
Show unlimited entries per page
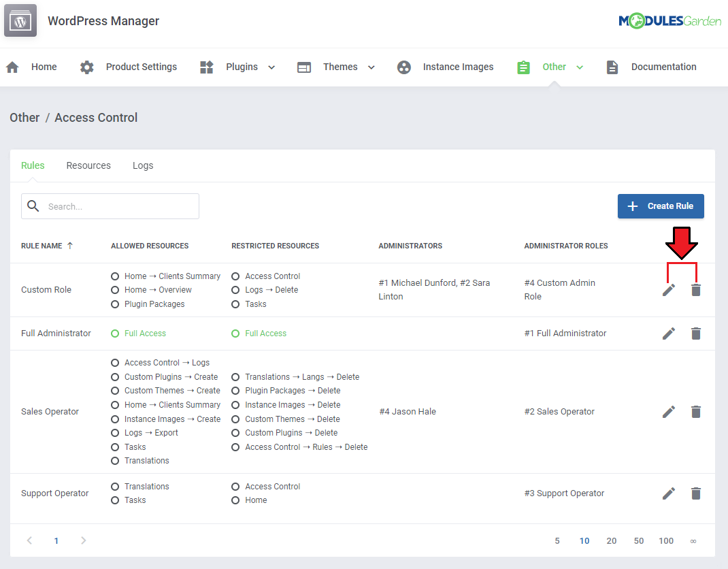[x=693, y=541]
